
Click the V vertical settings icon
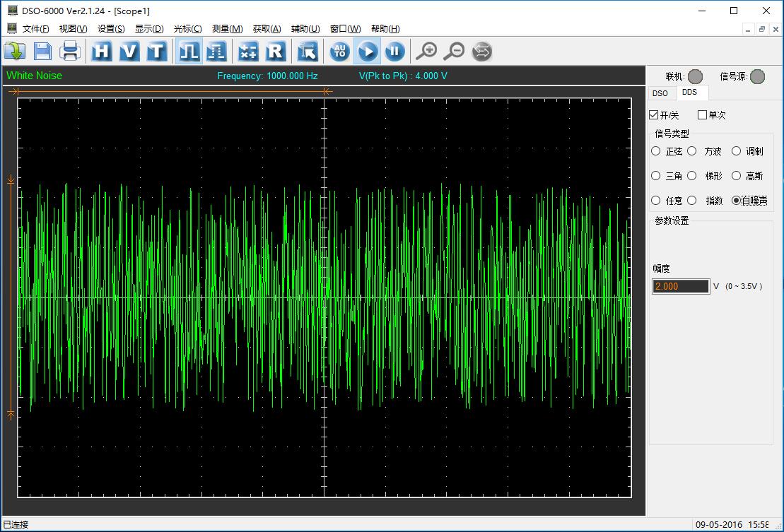pyautogui.click(x=129, y=51)
